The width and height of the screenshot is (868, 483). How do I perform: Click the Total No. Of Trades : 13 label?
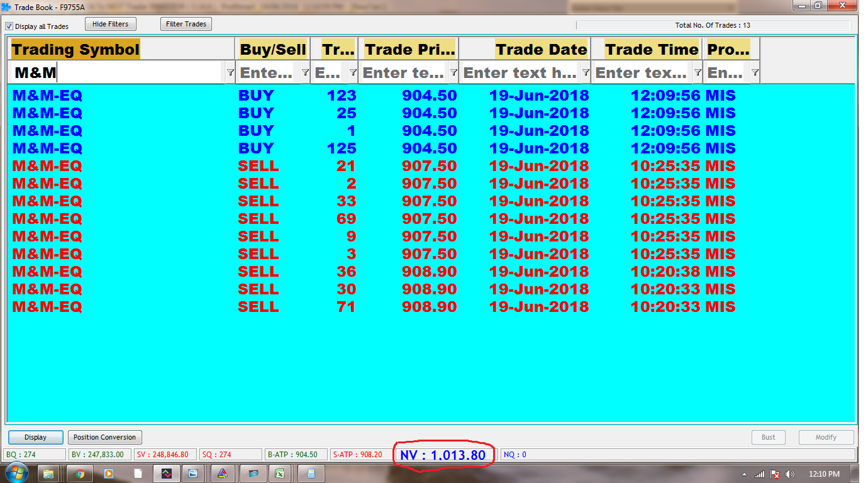713,26
